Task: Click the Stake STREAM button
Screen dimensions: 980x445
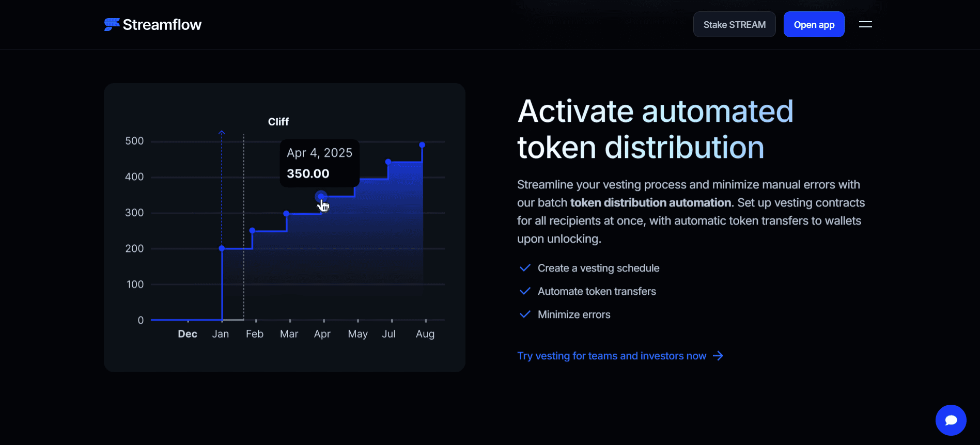Action: click(x=734, y=24)
